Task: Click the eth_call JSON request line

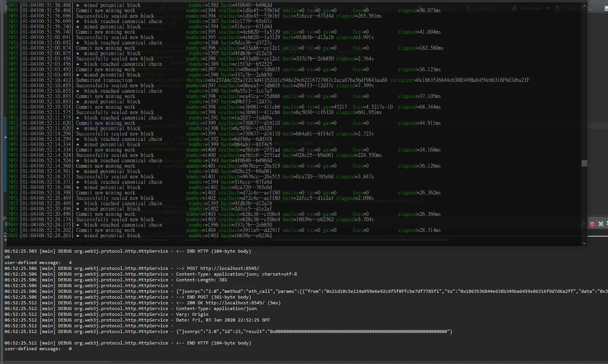Action: 306,291
